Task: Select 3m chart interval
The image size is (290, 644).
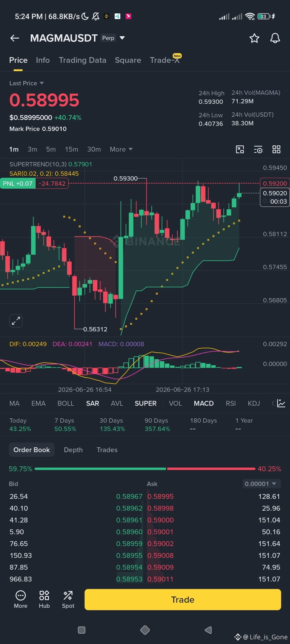Action: point(32,149)
